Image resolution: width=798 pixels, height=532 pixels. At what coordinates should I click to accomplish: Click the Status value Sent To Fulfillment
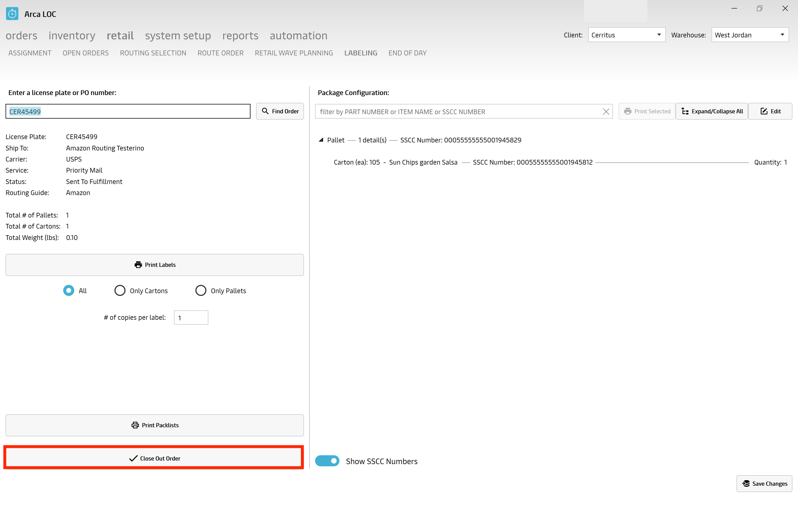[94, 181]
